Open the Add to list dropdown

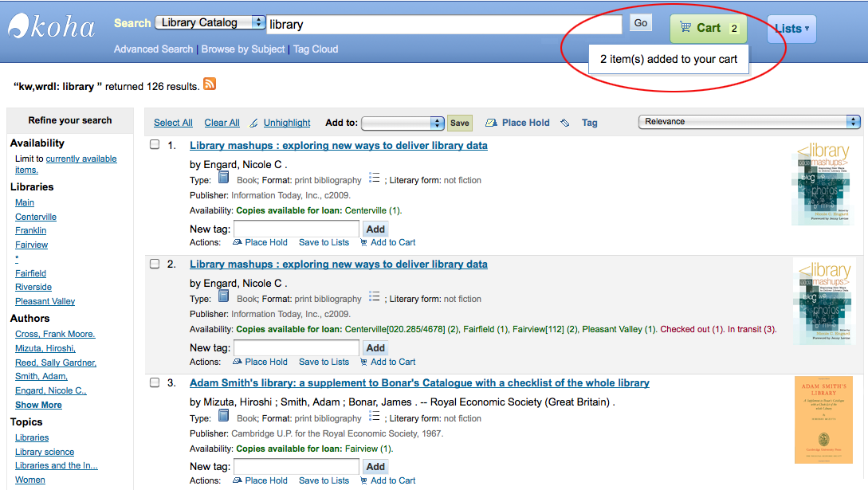[403, 123]
